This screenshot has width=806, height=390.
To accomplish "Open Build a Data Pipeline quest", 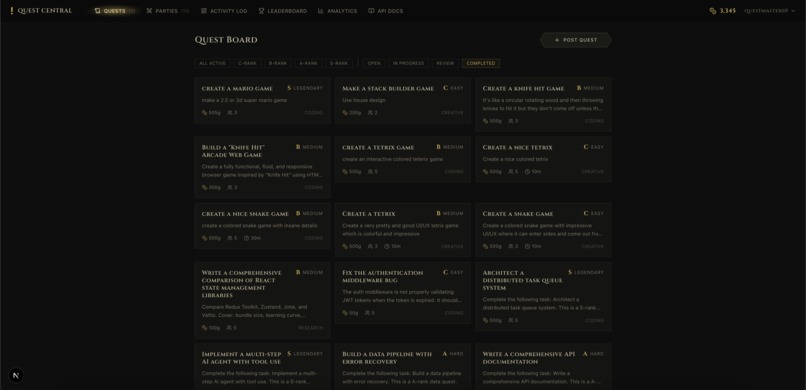I will [x=402, y=366].
